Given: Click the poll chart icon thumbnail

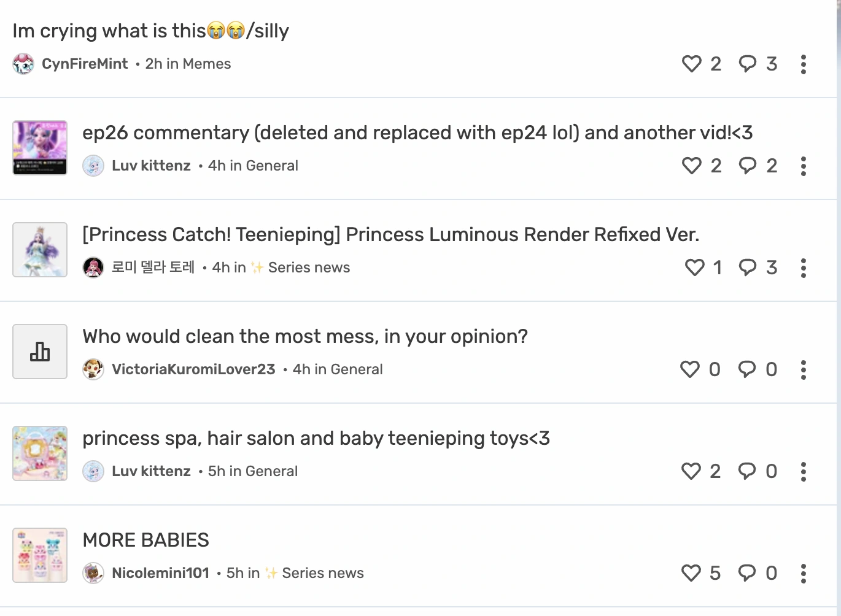Looking at the screenshot, I should tap(39, 351).
